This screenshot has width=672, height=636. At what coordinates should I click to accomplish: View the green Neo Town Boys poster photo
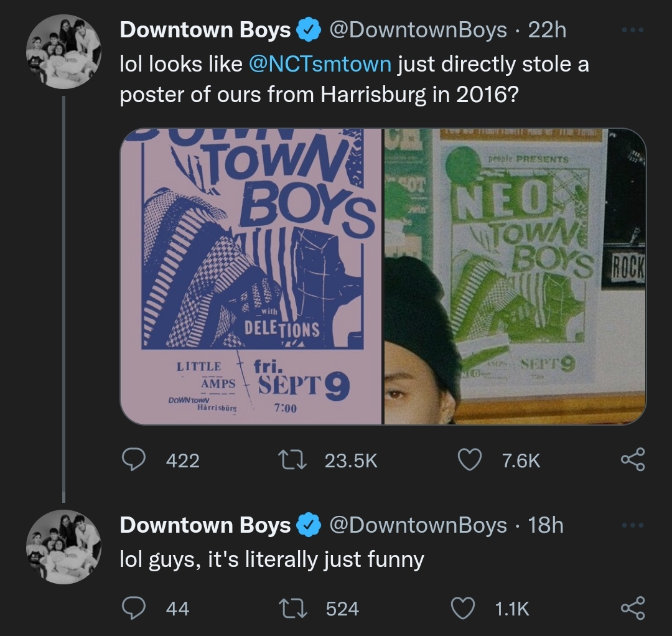[x=515, y=276]
